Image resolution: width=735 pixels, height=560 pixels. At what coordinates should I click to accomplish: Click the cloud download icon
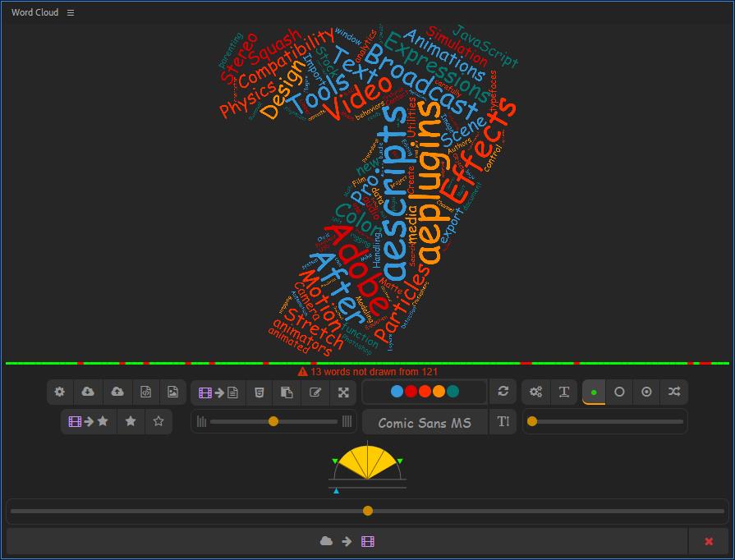click(x=88, y=392)
